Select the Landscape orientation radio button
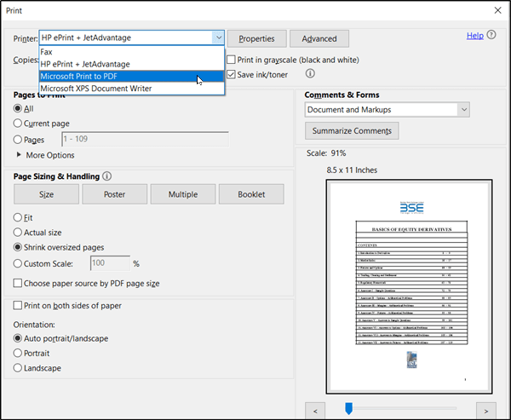Screen dimensions: 511x420 [18, 368]
